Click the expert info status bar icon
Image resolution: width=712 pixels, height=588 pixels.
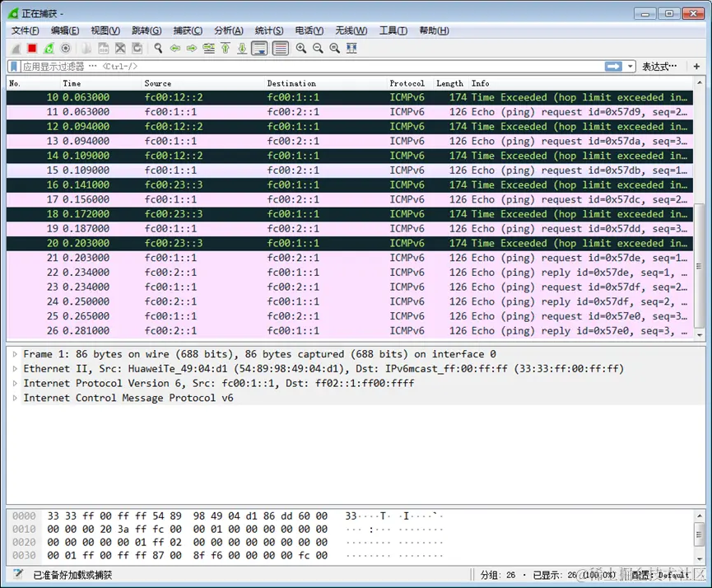pos(18,574)
